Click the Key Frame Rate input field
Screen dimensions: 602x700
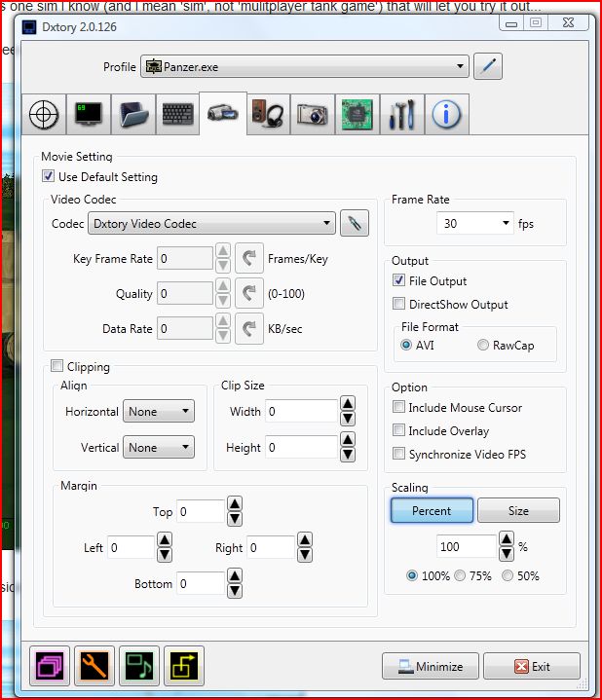coord(185,258)
